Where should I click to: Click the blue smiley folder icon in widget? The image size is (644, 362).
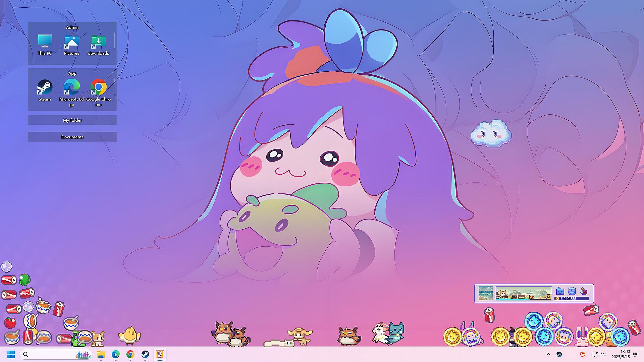tap(560, 291)
